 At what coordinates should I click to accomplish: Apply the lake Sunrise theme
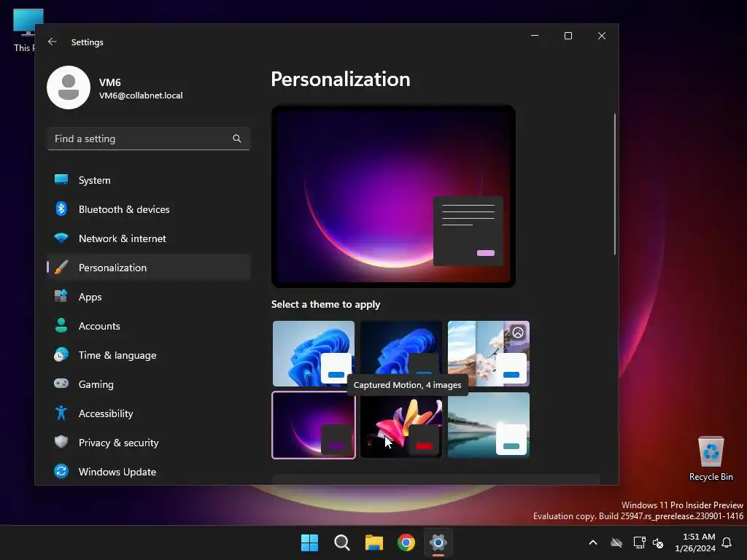coord(489,425)
